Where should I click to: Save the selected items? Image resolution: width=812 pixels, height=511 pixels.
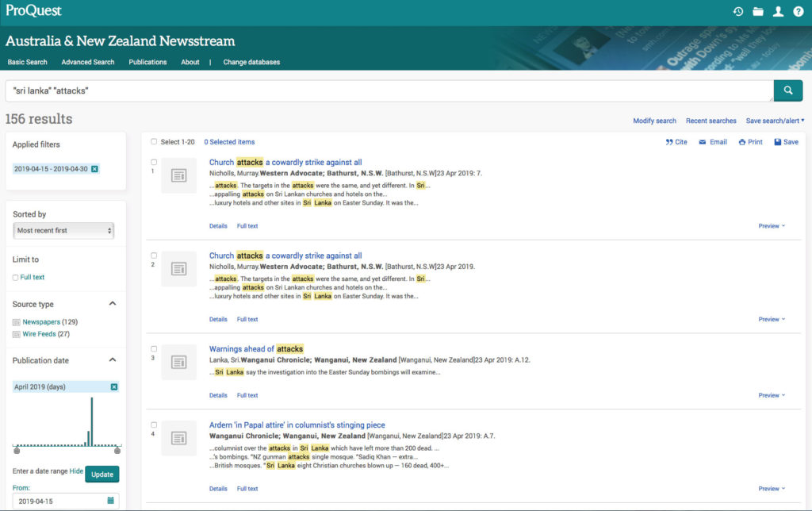pyautogui.click(x=786, y=142)
